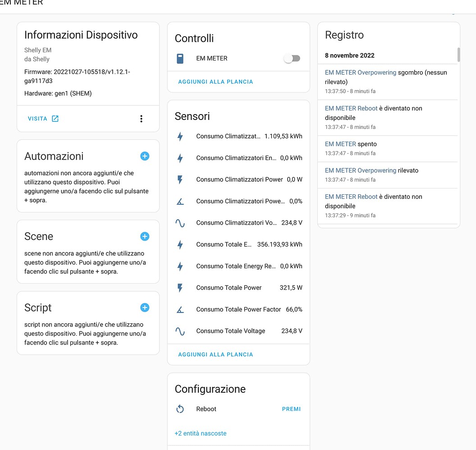Screen dimensions: 476x450
Task: Open EM METER Overpowering link in sgombro entry
Action: coord(360,73)
